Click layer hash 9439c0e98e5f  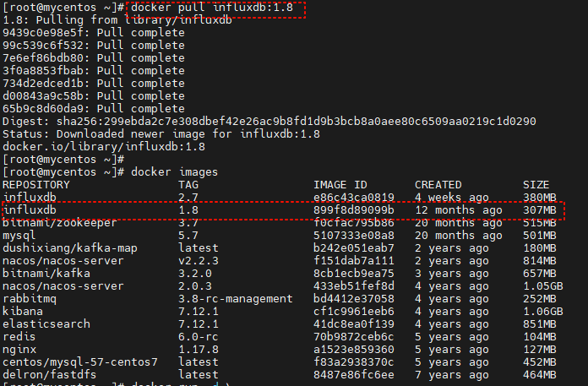43,33
